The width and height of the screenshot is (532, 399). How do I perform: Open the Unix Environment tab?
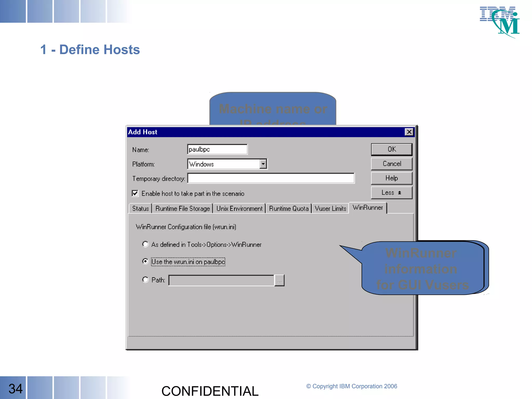pos(239,209)
